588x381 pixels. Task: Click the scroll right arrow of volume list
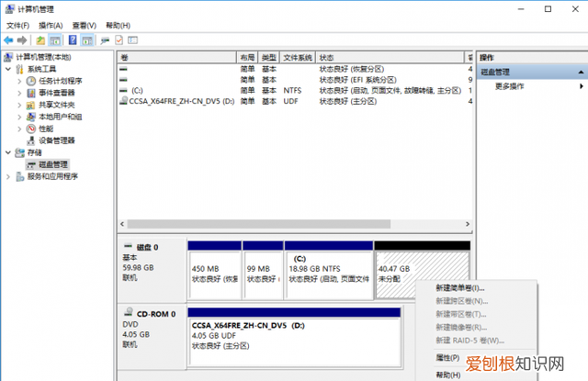[468, 224]
